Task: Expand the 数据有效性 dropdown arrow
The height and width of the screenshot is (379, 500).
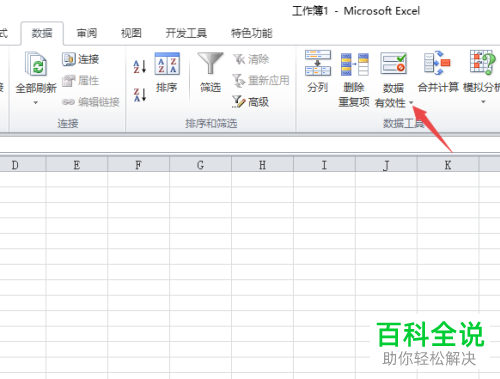Action: 411,103
